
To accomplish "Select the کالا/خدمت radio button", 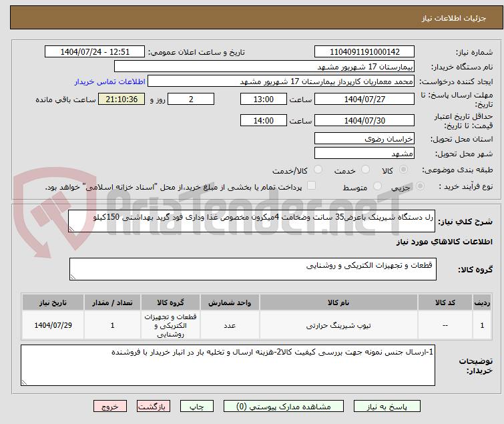I will [x=318, y=170].
